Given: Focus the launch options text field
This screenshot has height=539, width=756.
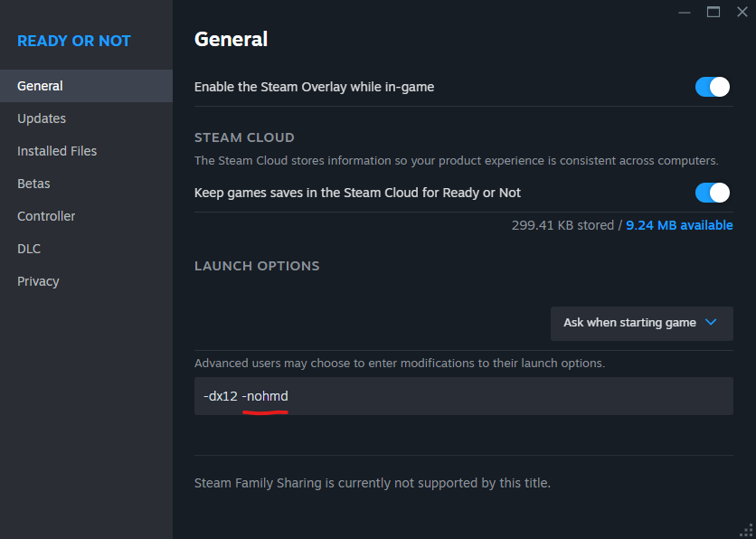Looking at the screenshot, I should (463, 396).
